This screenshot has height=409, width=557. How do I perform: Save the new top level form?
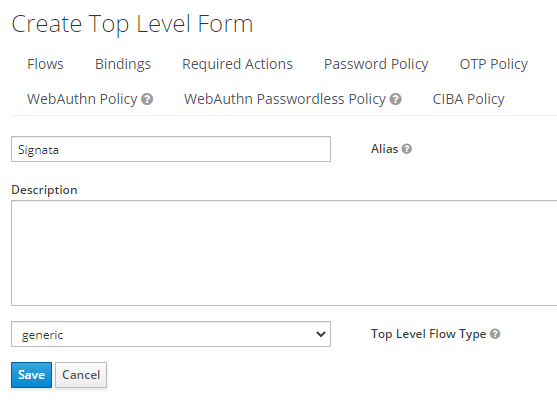tap(32, 375)
